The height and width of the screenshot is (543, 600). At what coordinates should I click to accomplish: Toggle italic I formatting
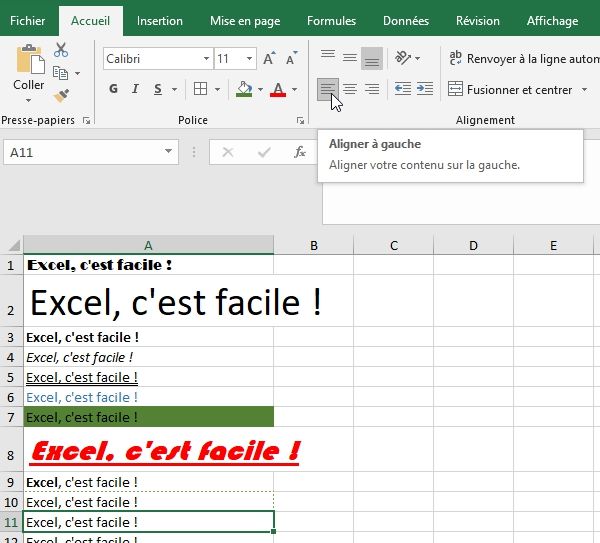click(x=135, y=89)
